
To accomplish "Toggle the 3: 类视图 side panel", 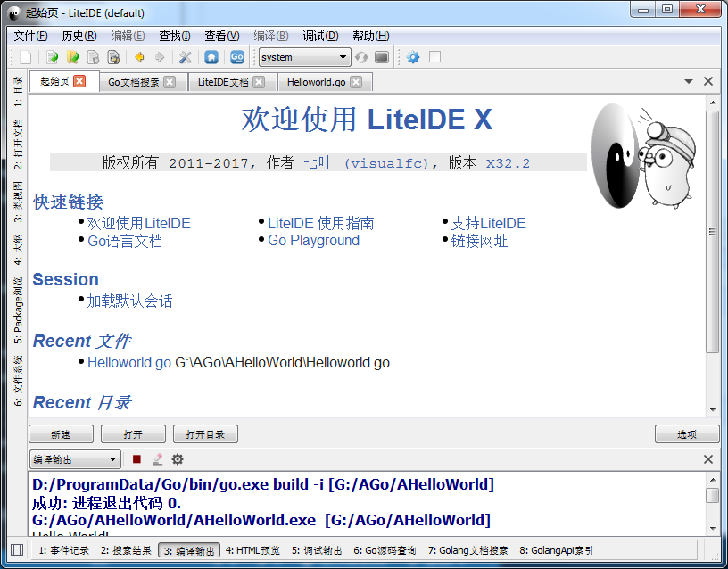I will pos(18,202).
